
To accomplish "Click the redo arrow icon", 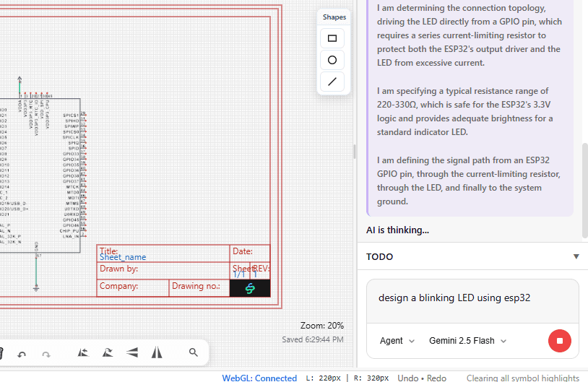I will 46,353.
